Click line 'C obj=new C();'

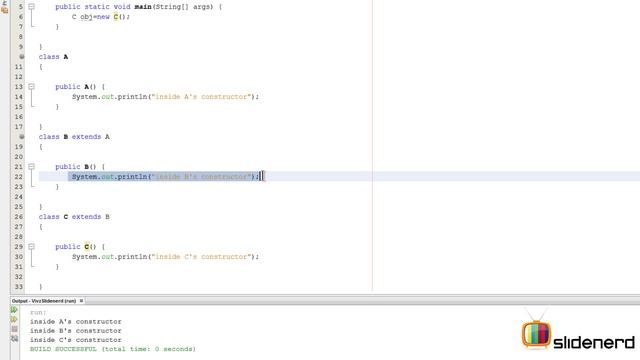[x=101, y=17]
